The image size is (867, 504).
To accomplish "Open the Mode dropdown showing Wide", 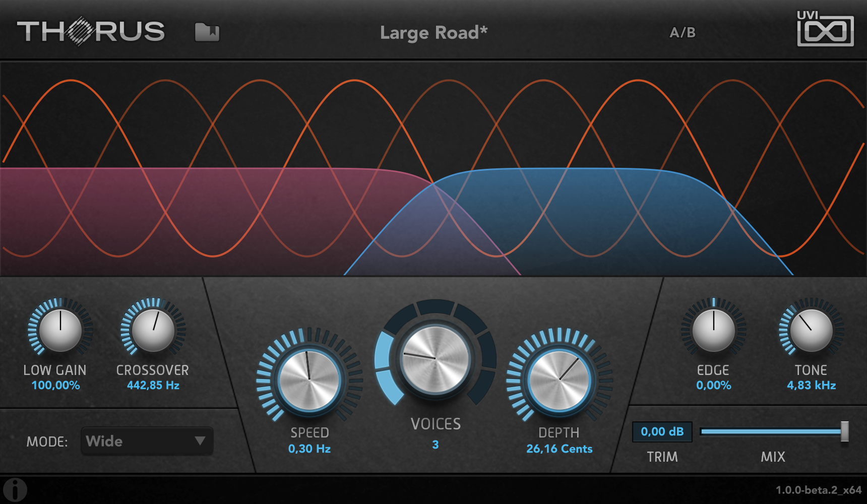I will click(147, 442).
